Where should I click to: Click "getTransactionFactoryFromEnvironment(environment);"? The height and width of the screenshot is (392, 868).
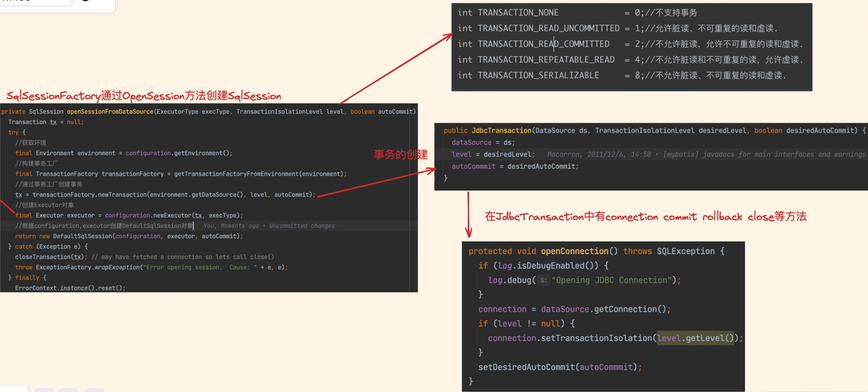pyautogui.click(x=260, y=174)
